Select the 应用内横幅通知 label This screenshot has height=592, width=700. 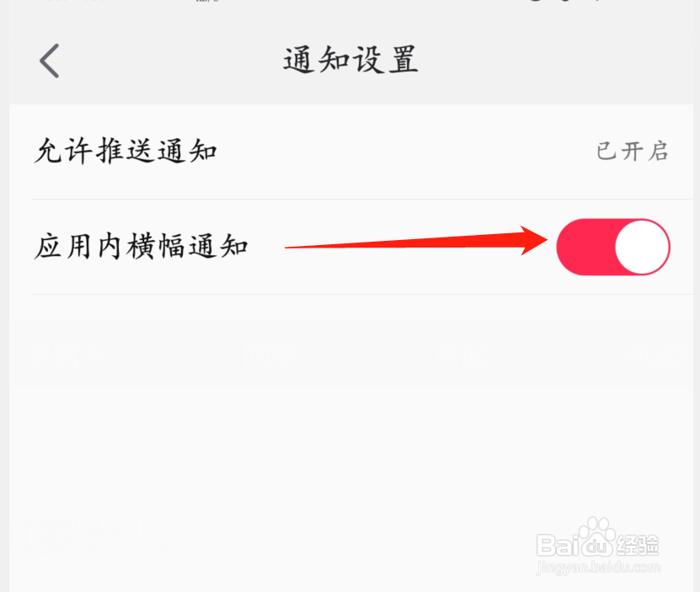(x=141, y=247)
